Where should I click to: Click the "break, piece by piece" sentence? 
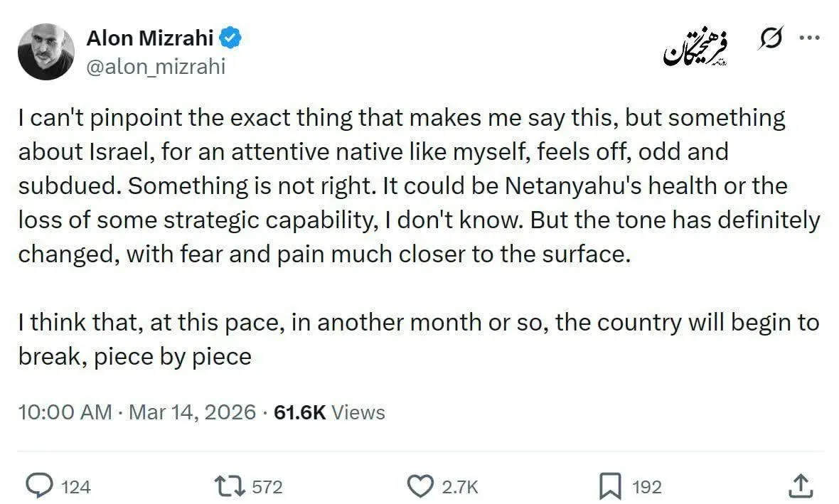point(135,356)
